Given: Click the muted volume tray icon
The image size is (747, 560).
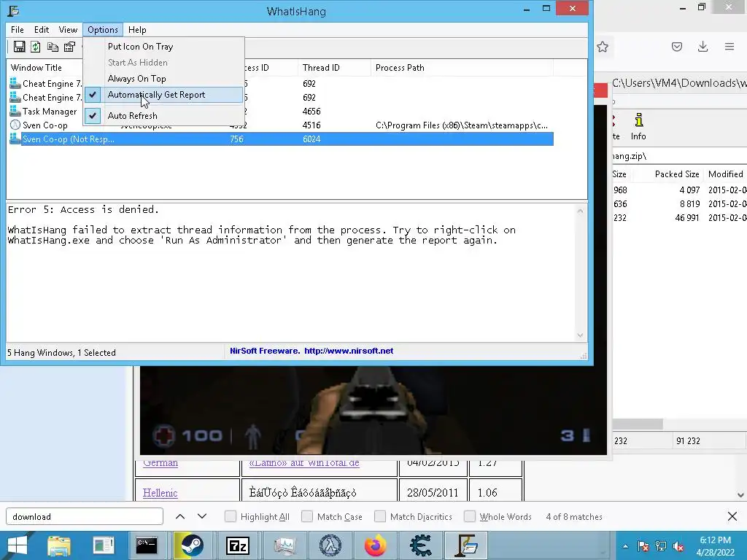Looking at the screenshot, I should click(678, 546).
